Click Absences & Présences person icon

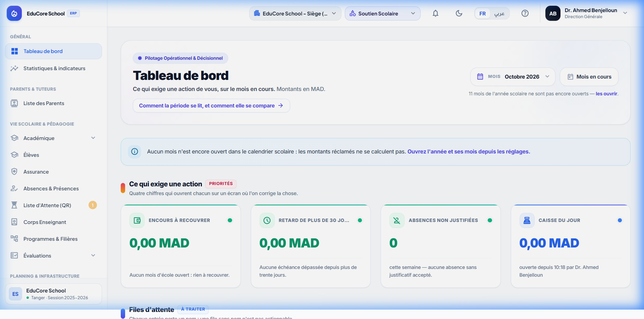(14, 188)
